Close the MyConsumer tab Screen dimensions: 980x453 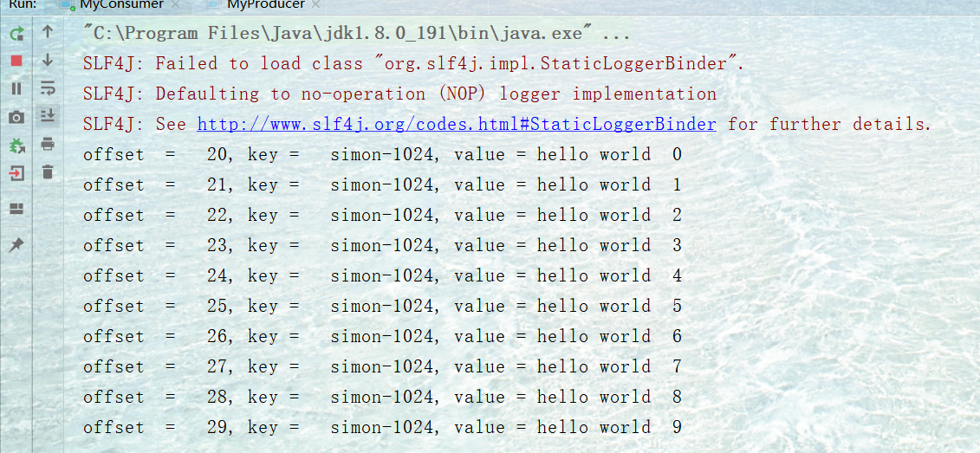pos(176,5)
